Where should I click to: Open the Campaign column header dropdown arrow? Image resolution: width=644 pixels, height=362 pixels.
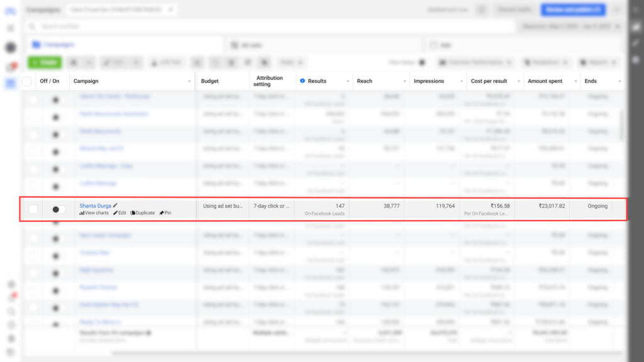189,82
